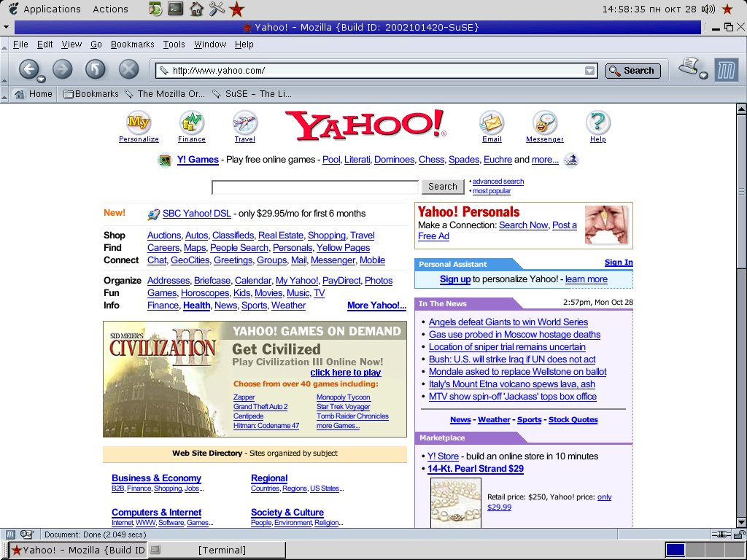Click the vertical scrollbar down arrow

[x=741, y=521]
